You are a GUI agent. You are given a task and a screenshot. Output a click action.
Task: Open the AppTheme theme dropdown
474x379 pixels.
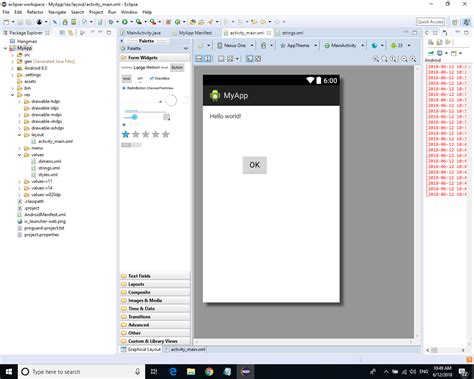[x=298, y=45]
